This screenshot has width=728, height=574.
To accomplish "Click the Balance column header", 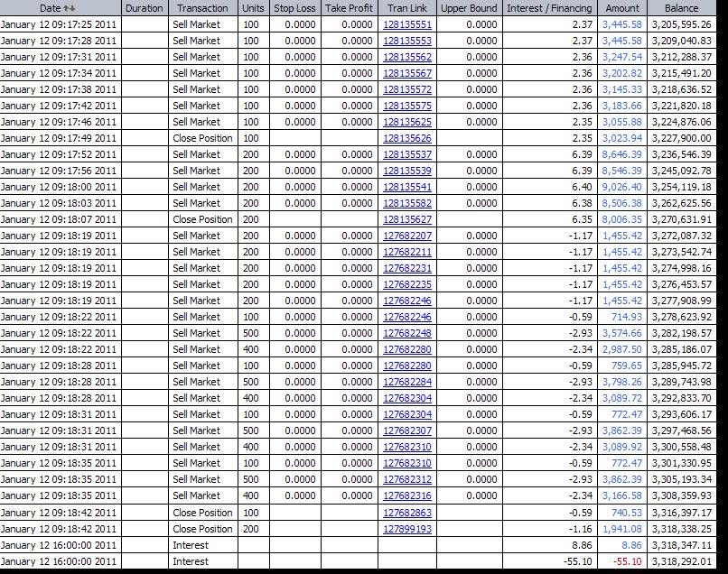I will pyautogui.click(x=682, y=8).
